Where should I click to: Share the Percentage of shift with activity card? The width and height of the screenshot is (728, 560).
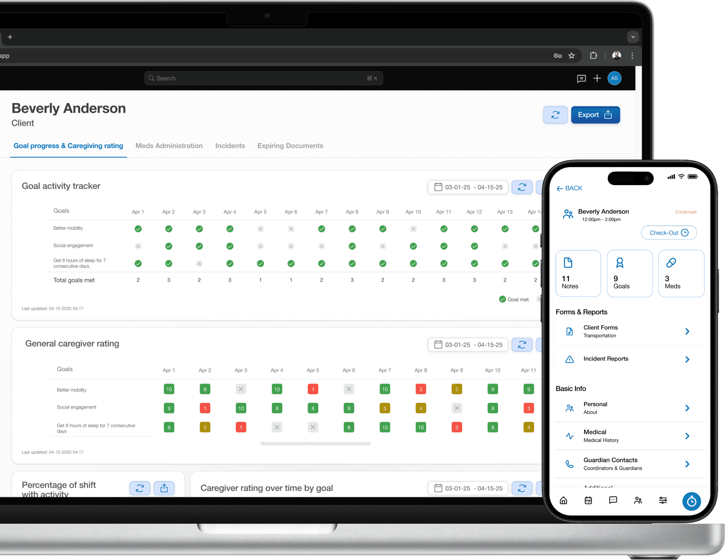click(x=164, y=488)
